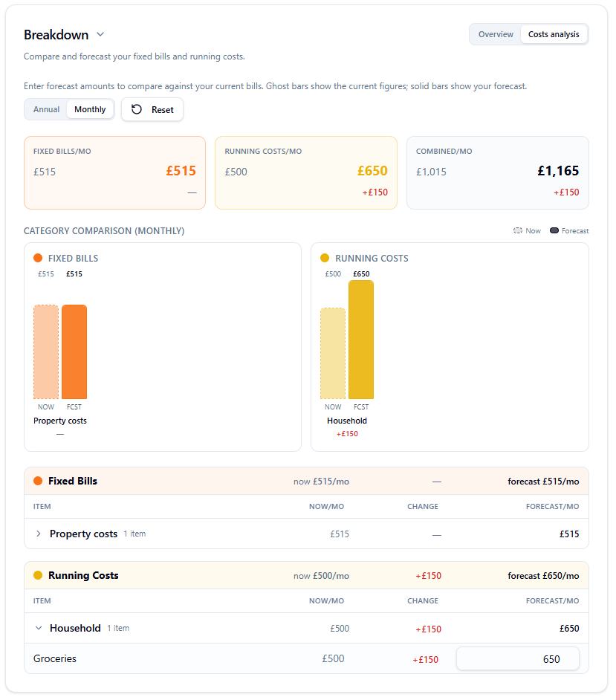Click the Household solid forecast bar
The image size is (616, 700).
[361, 340]
